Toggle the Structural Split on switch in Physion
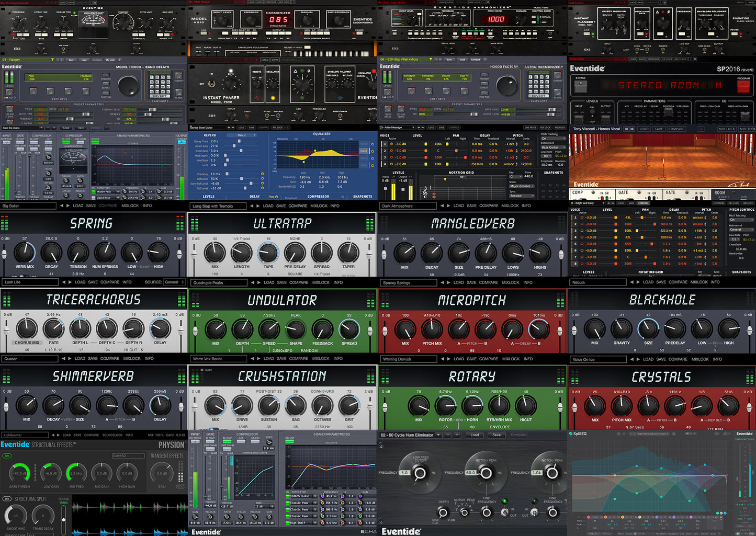Image resolution: width=756 pixels, height=536 pixels. click(x=7, y=499)
